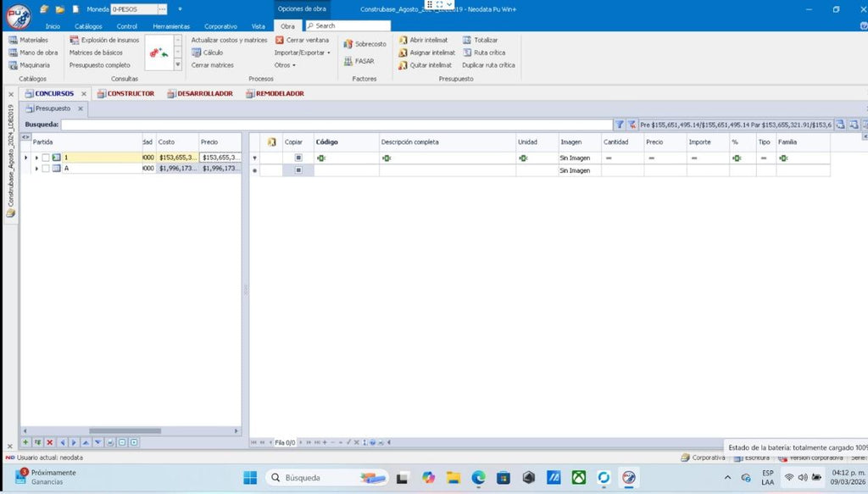Screen dimensions: 868x494
Task: Click Descripción completa column header
Action: tap(448, 142)
